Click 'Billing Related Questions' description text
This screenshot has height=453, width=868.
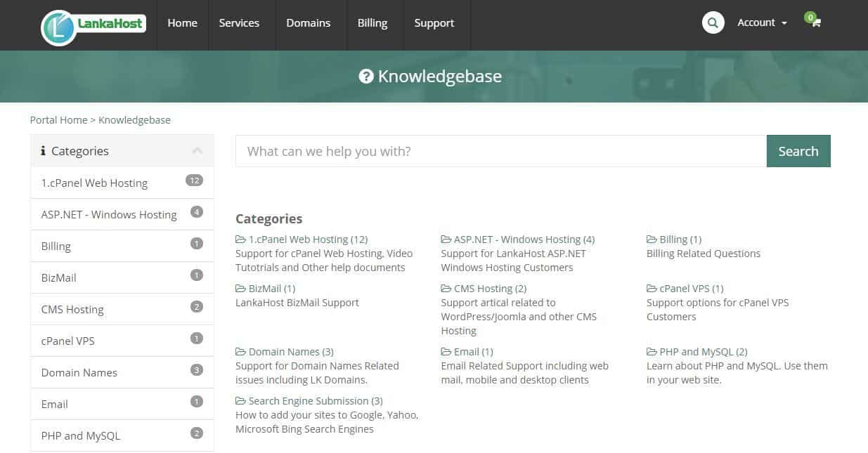tap(704, 254)
